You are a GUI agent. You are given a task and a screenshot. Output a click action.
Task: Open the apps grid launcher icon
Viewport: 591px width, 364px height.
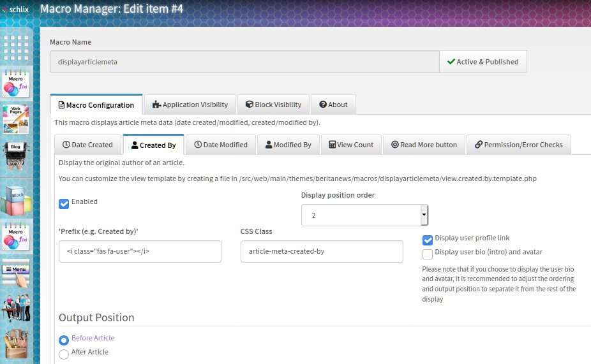[x=16, y=47]
